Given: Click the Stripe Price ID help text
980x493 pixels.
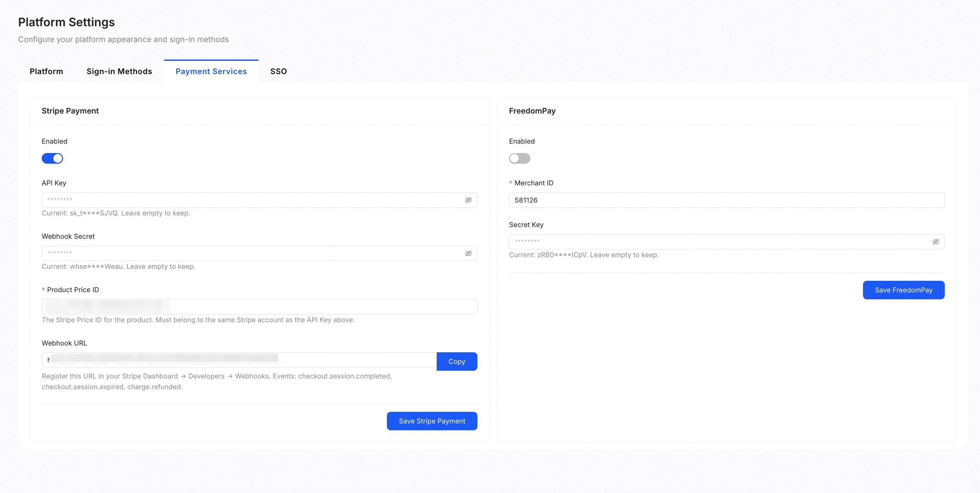Looking at the screenshot, I should pyautogui.click(x=198, y=320).
